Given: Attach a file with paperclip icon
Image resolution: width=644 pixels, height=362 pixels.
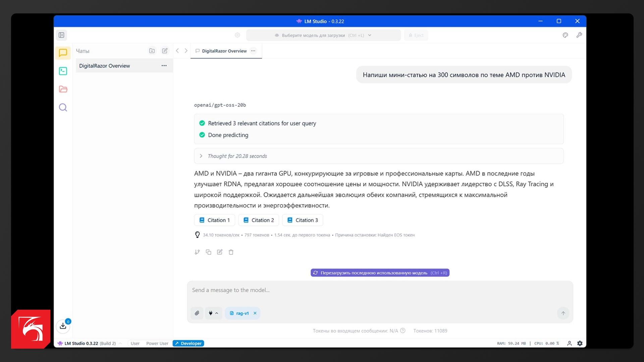Looking at the screenshot, I should [197, 313].
